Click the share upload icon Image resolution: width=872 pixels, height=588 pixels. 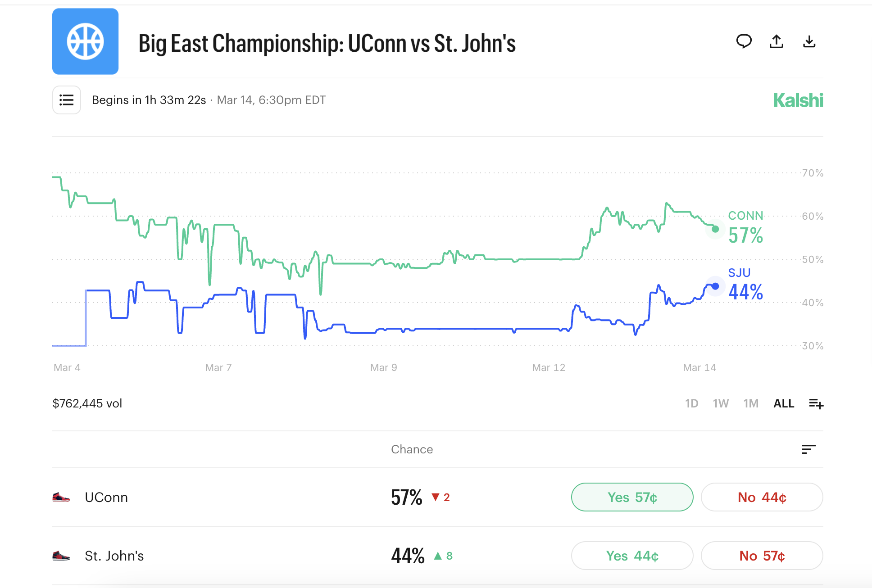click(777, 41)
